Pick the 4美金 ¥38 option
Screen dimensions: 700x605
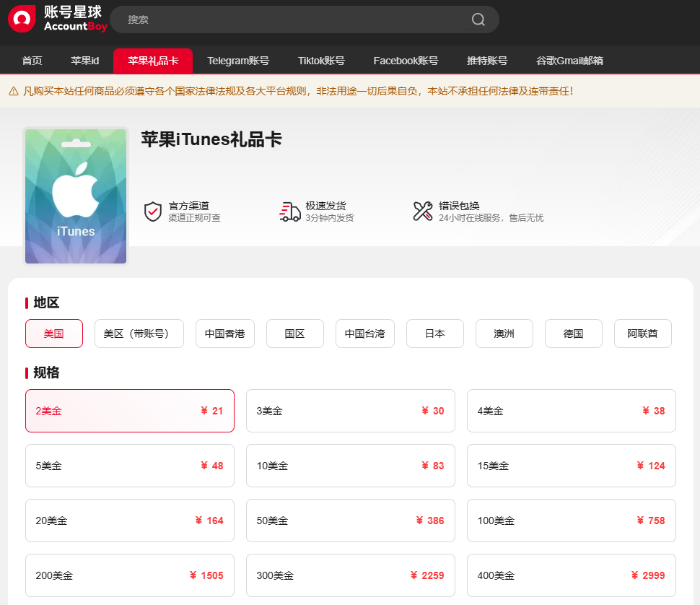point(572,411)
